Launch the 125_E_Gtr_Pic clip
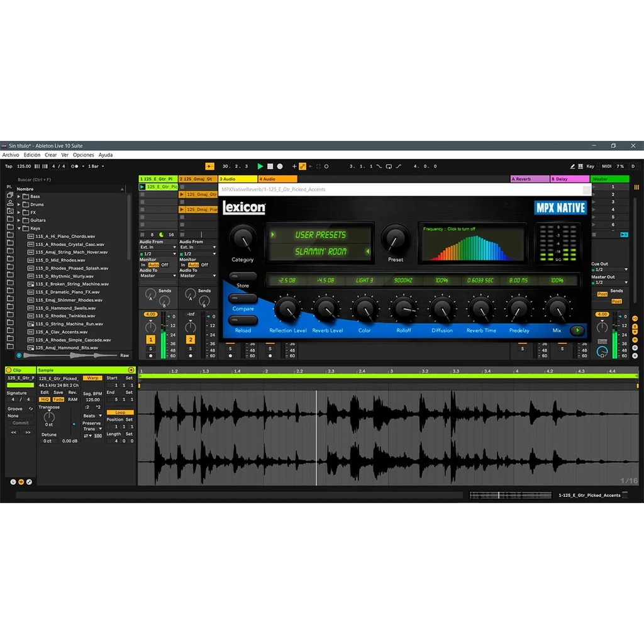The height and width of the screenshot is (644, 644). pyautogui.click(x=142, y=187)
